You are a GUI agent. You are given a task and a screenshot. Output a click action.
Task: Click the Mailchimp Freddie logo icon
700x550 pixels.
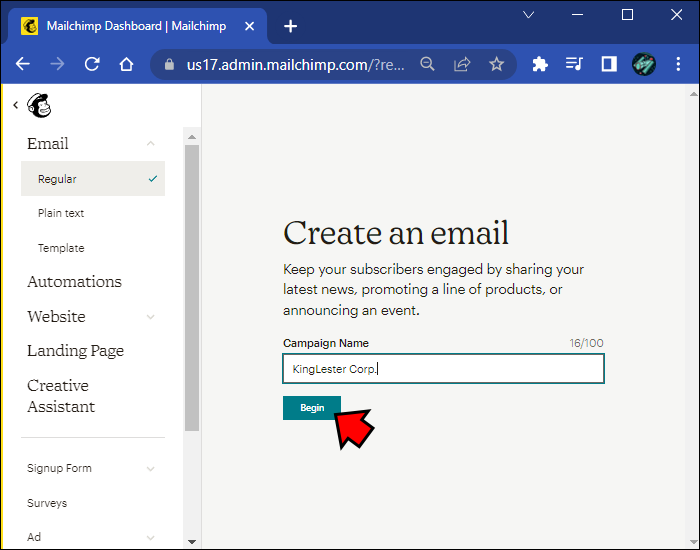pos(38,105)
